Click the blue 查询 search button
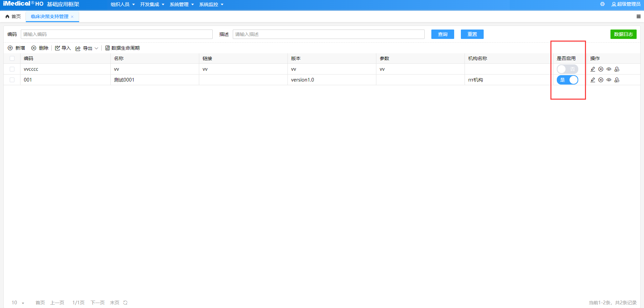The width and height of the screenshot is (644, 308). point(442,34)
